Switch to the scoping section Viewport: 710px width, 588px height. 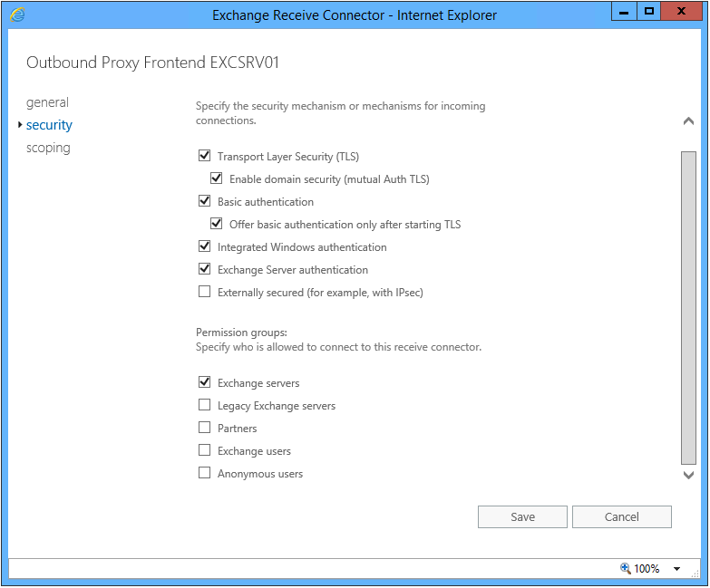[48, 148]
